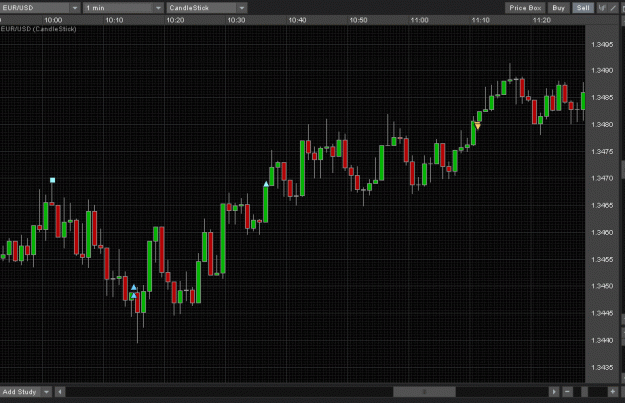Click the 1.3495 price axis label
The width and height of the screenshot is (625, 403).
[x=602, y=45]
